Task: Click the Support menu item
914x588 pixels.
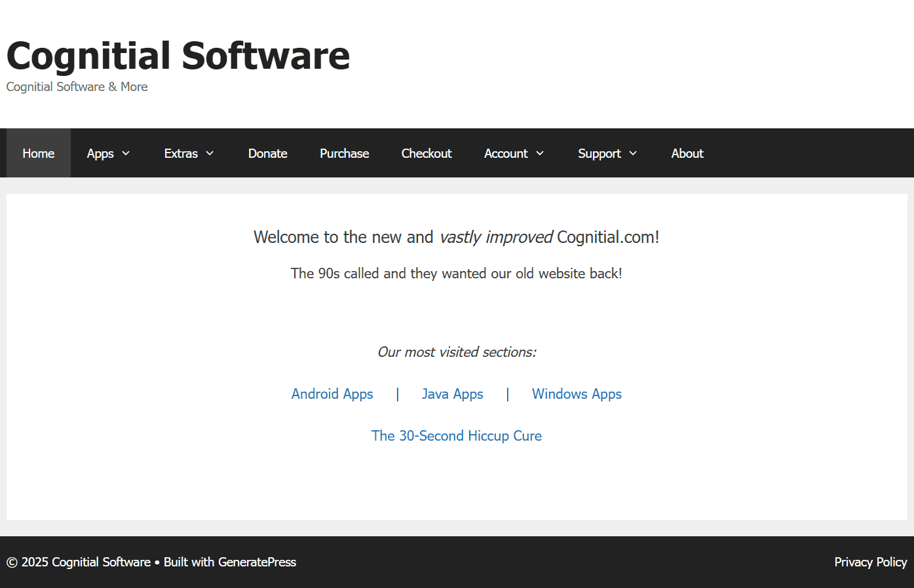Action: [599, 153]
